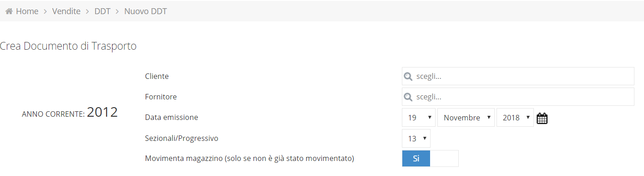Click into the Fornitore search field
644x176 pixels.
(x=518, y=97)
